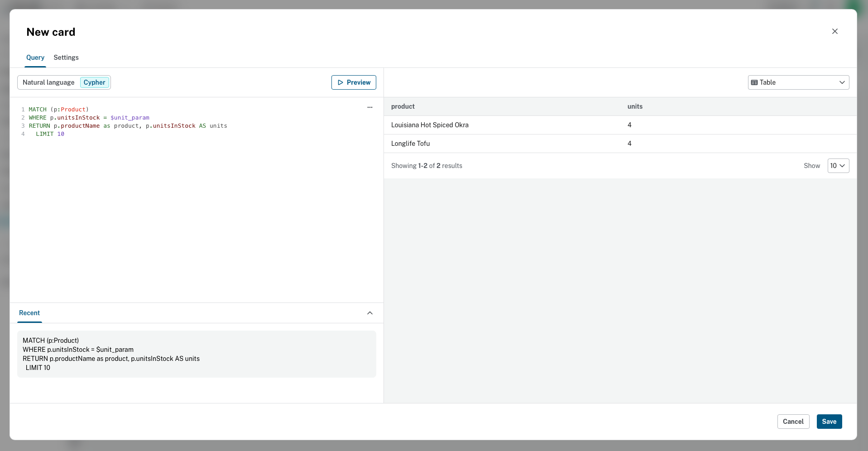868x451 pixels.
Task: Cancel the new card creation
Action: (793, 422)
